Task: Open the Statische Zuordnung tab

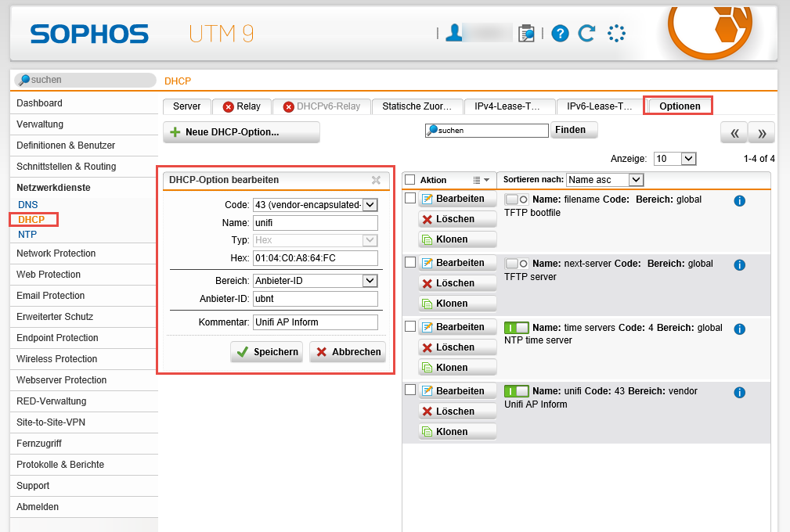Action: point(417,106)
